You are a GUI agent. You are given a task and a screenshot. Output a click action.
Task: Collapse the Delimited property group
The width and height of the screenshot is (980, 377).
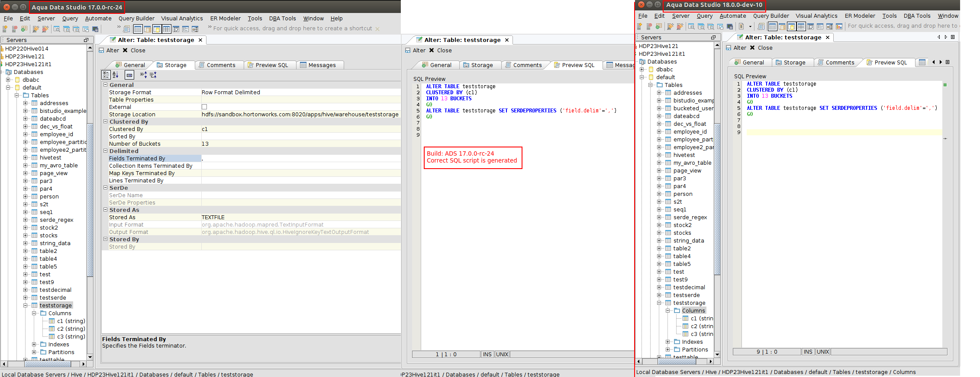(x=105, y=151)
